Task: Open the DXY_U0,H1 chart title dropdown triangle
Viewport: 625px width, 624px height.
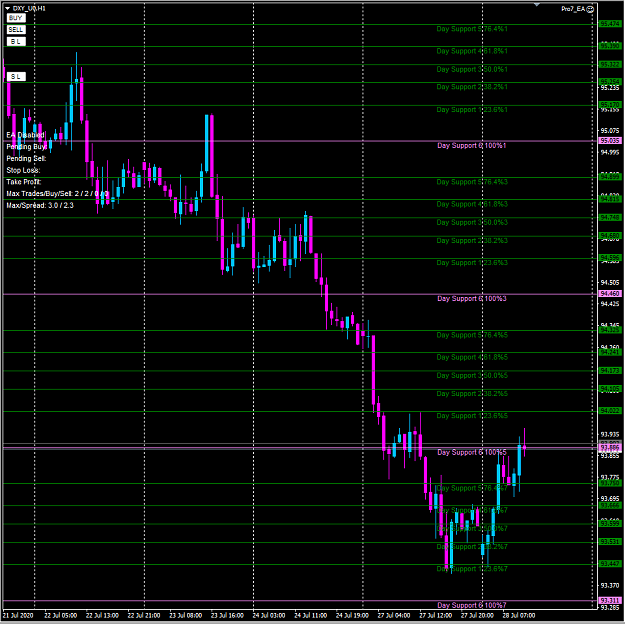Action: click(x=7, y=8)
